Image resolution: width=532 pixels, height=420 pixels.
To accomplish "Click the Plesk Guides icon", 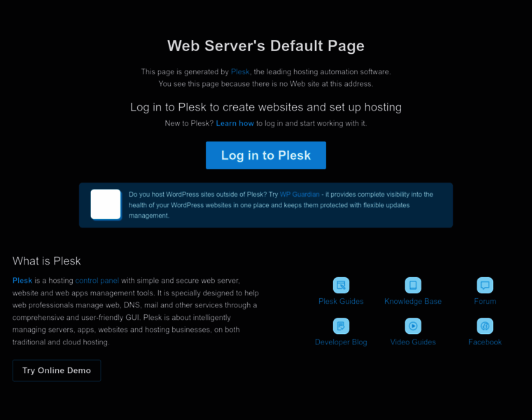I will click(341, 286).
